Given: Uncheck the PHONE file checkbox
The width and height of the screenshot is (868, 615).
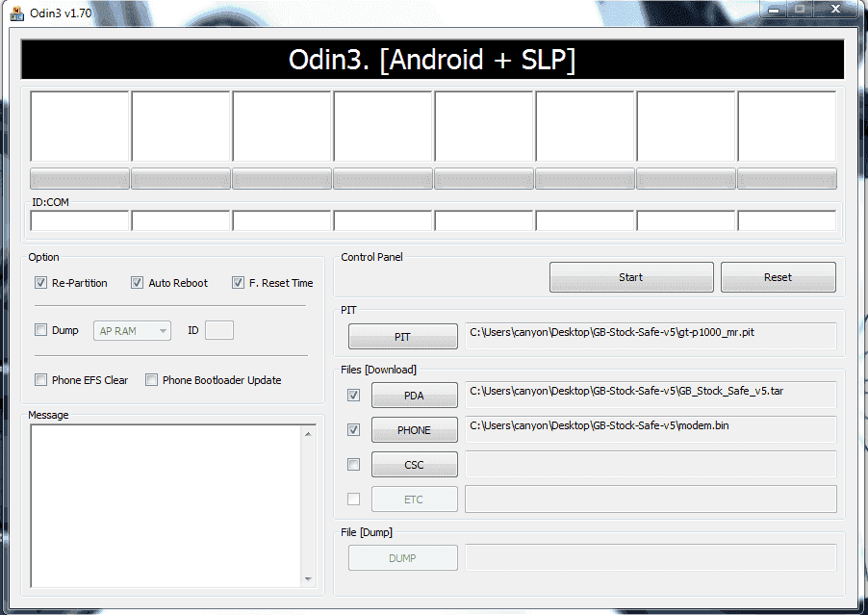Looking at the screenshot, I should (x=353, y=429).
